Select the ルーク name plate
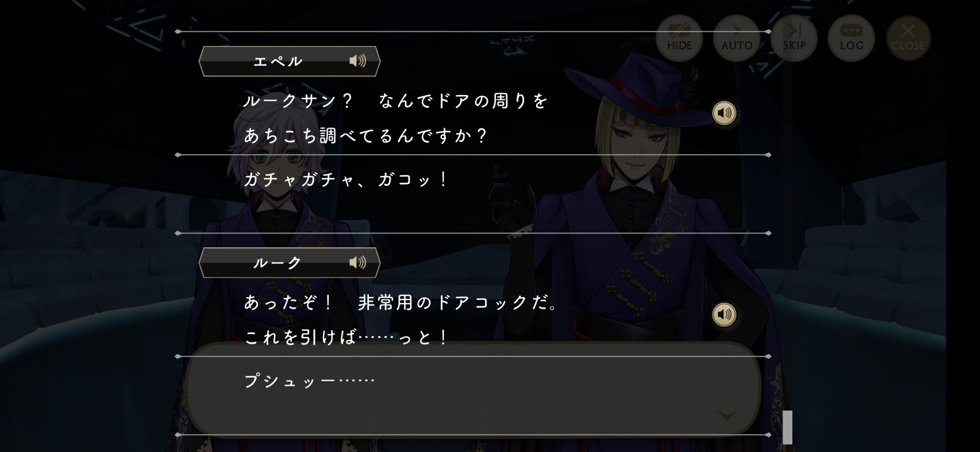Image resolution: width=980 pixels, height=452 pixels. [x=289, y=262]
